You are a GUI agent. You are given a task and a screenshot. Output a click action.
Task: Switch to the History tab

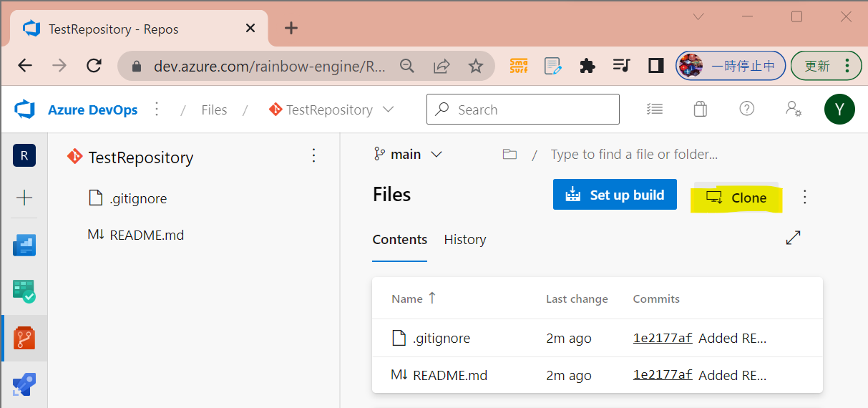[465, 240]
